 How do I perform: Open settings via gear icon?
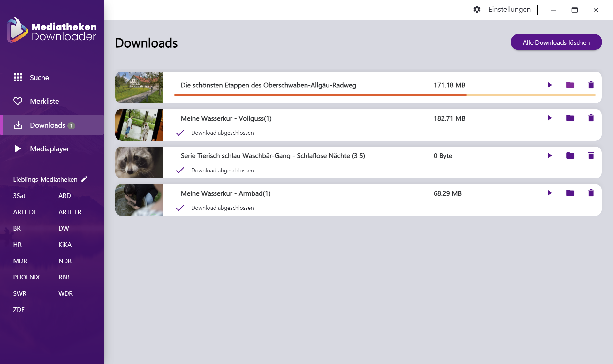click(x=477, y=10)
